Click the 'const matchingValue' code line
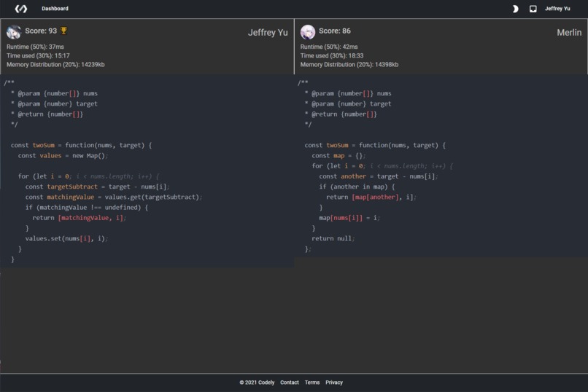This screenshot has width=588, height=392. (x=114, y=197)
